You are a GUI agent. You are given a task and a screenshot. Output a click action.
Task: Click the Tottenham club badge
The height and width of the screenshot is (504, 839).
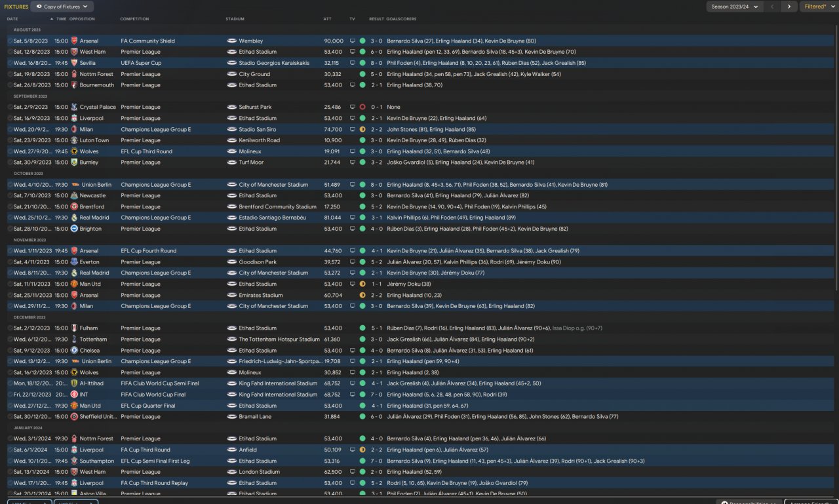(x=74, y=339)
